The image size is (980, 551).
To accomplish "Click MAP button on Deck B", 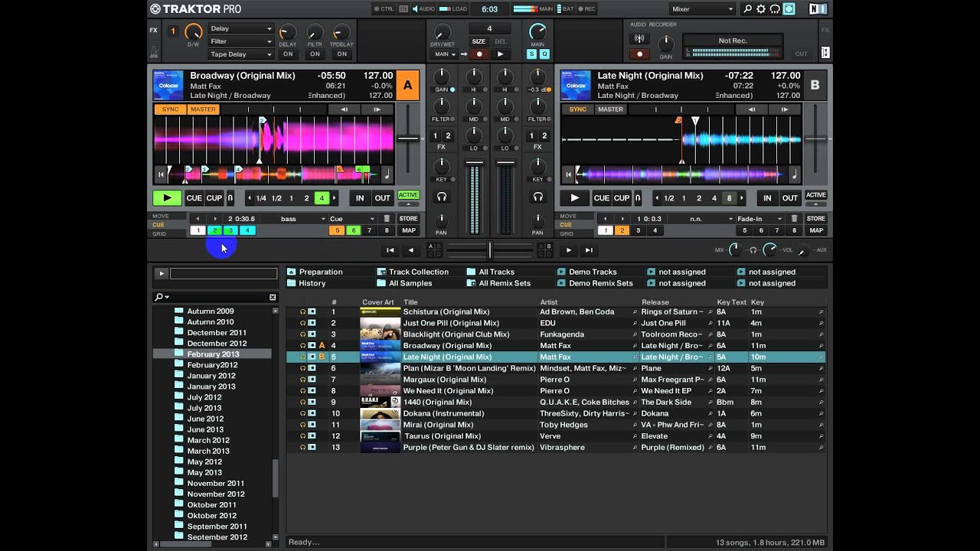I will (x=816, y=230).
